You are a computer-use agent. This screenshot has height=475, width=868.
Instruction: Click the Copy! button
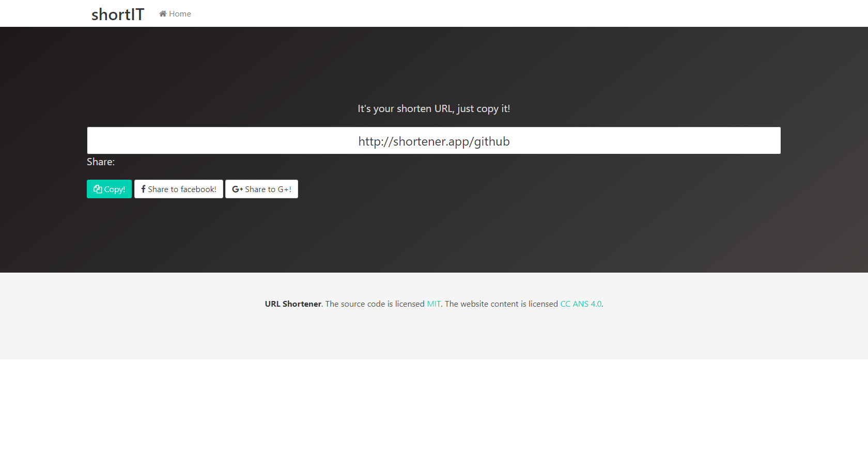coord(109,189)
